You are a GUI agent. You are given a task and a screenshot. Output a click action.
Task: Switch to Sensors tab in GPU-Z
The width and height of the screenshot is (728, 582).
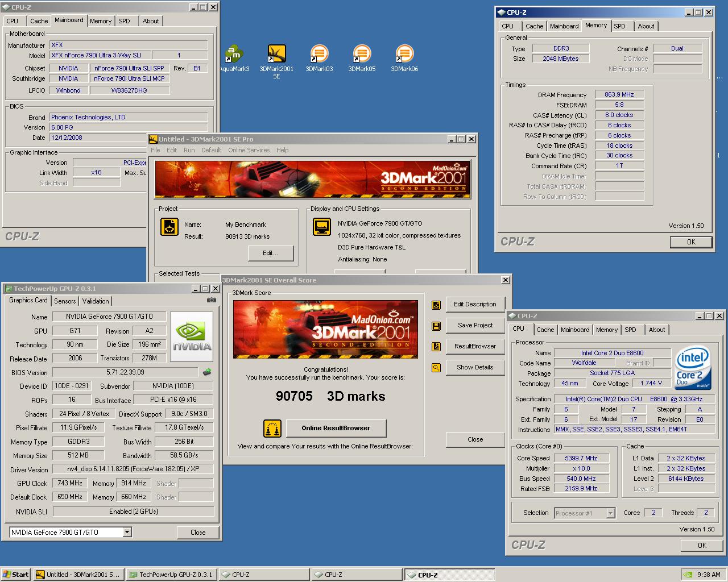coord(65,301)
